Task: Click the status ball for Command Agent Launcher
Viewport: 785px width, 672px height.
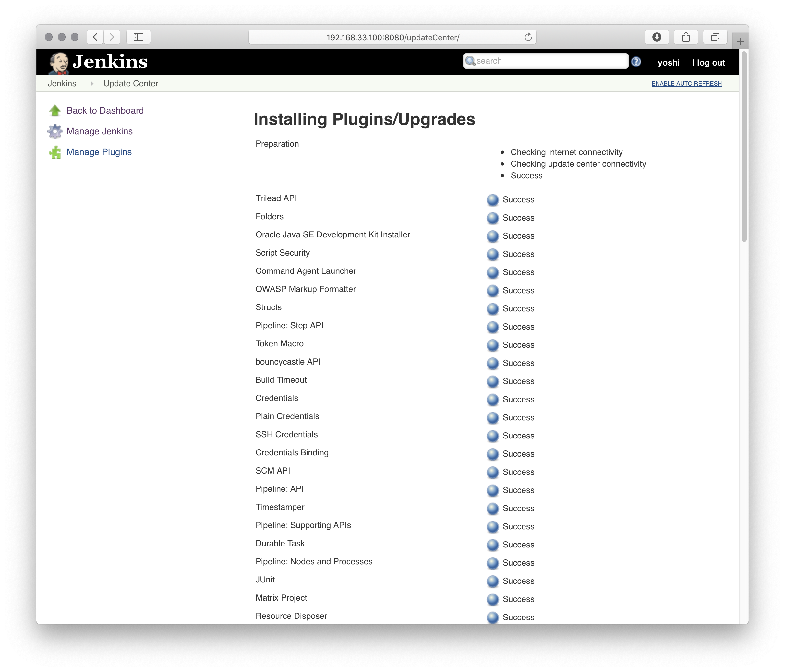Action: click(x=492, y=272)
